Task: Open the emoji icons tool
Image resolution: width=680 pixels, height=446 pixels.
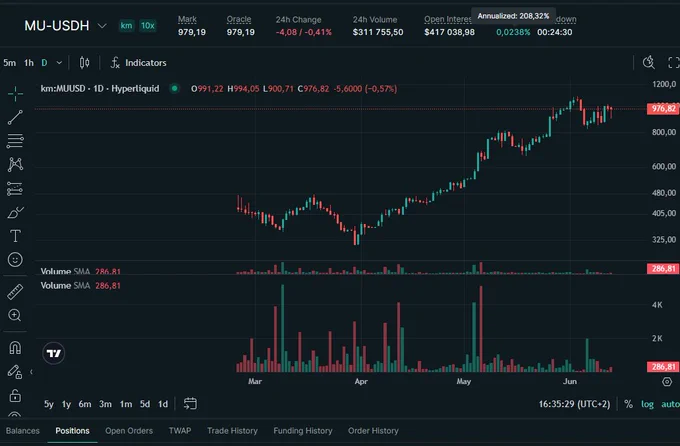Action: [15, 259]
